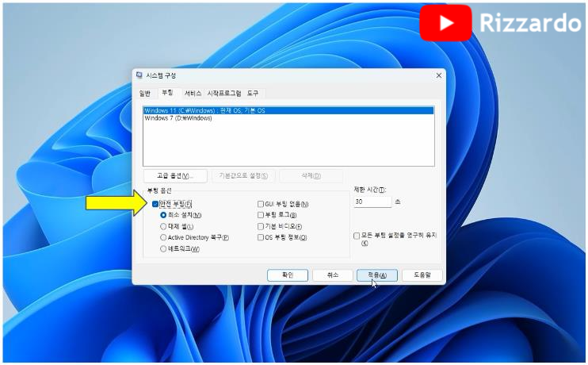
Task: Open 고급 옵션 advanced options
Action: [175, 175]
